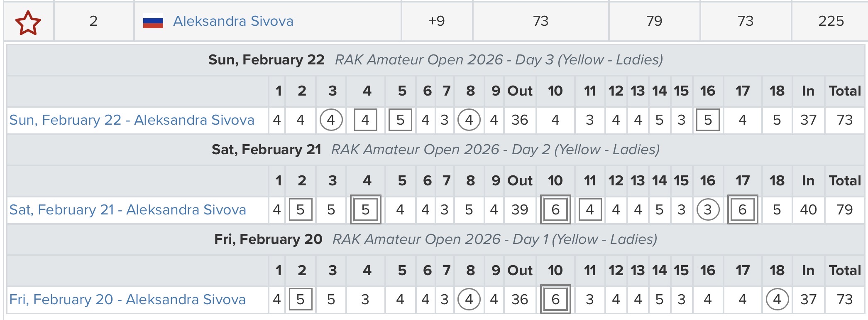Click the position number 2 cell
Screen dimensions: 868x320
pos(93,21)
